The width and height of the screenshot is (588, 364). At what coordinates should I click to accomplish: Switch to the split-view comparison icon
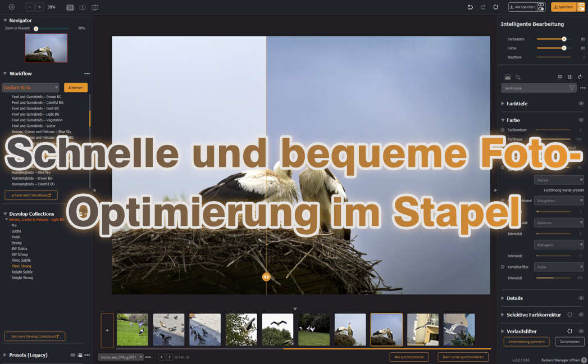point(82,7)
